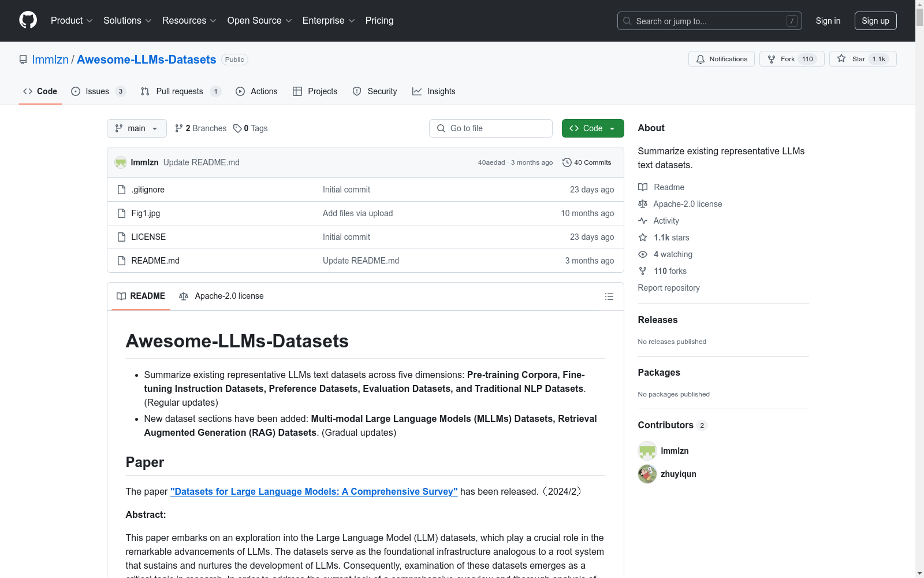Open the Insights tab
The image size is (924, 578).
[x=434, y=91]
